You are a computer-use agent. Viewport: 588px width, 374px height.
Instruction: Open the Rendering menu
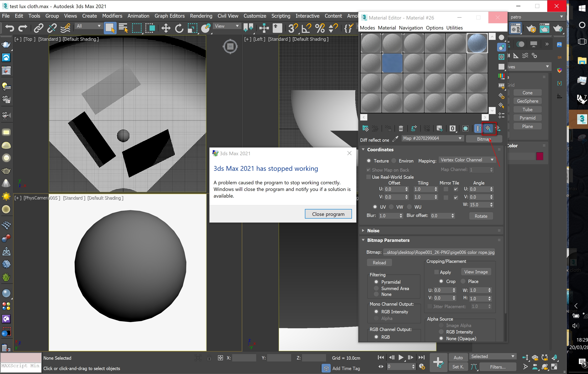click(x=201, y=16)
